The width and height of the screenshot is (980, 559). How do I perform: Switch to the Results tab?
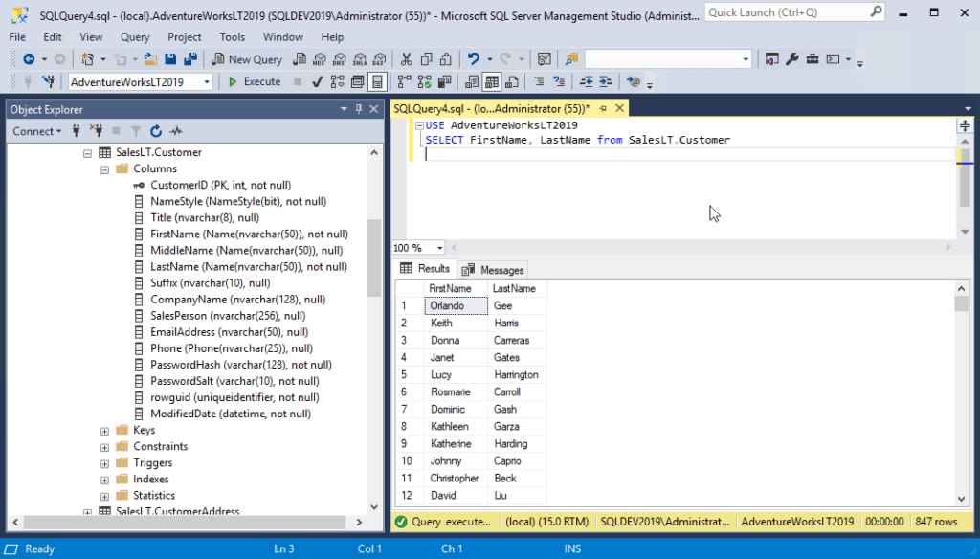point(425,269)
